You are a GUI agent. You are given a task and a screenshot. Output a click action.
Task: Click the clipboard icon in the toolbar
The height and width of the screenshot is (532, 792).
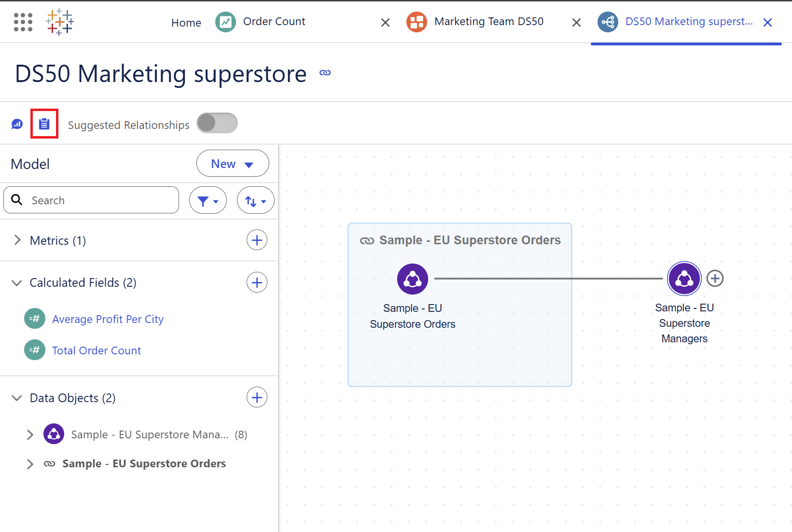point(44,124)
